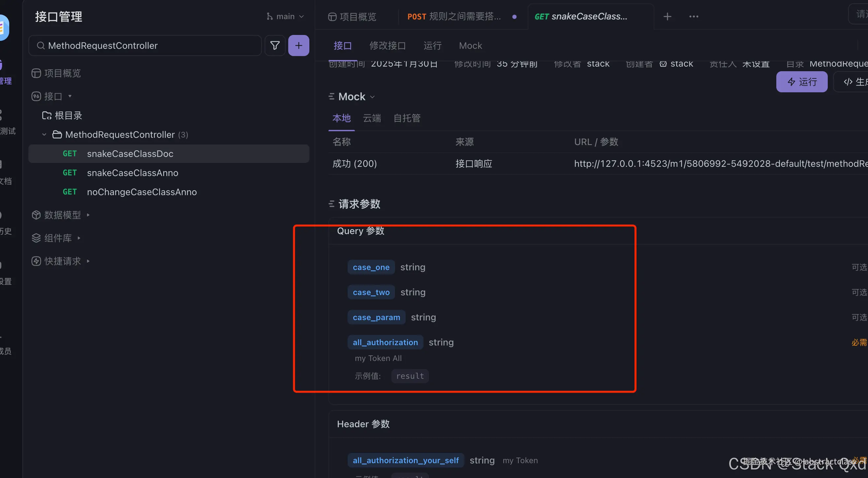Viewport: 868px width, 478px height.
Task: Open the main branch selector
Action: pos(285,16)
